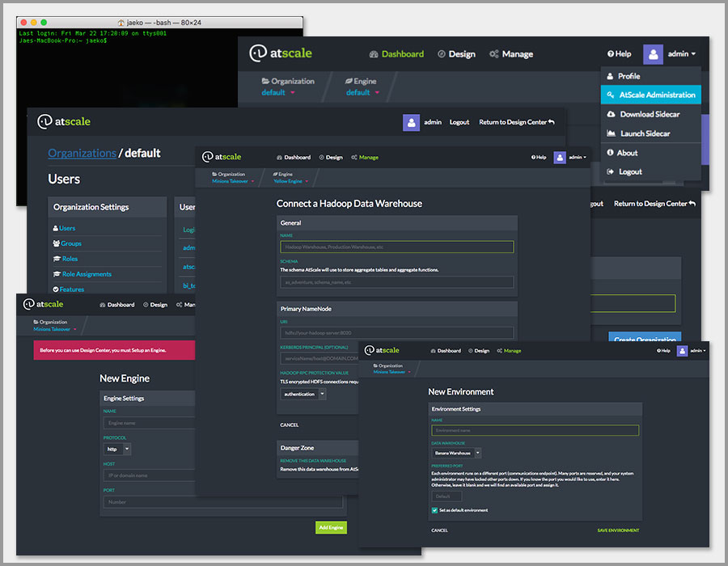Open Minions Takeover dropdown in Hadoop window
The width and height of the screenshot is (728, 566).
tap(233, 181)
